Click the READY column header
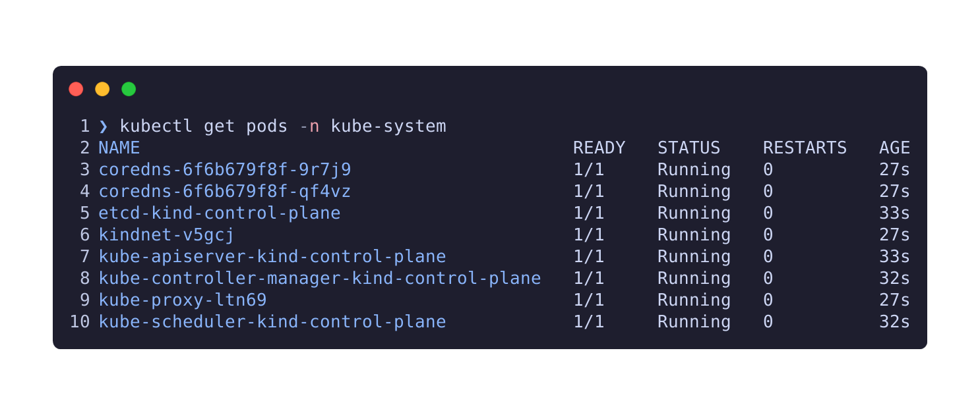 pos(599,148)
